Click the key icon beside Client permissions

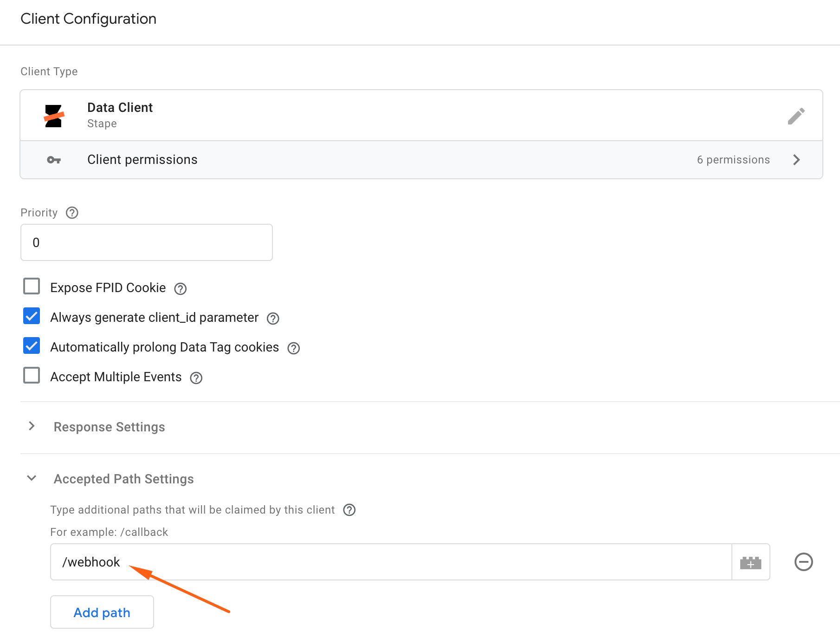pyautogui.click(x=54, y=160)
